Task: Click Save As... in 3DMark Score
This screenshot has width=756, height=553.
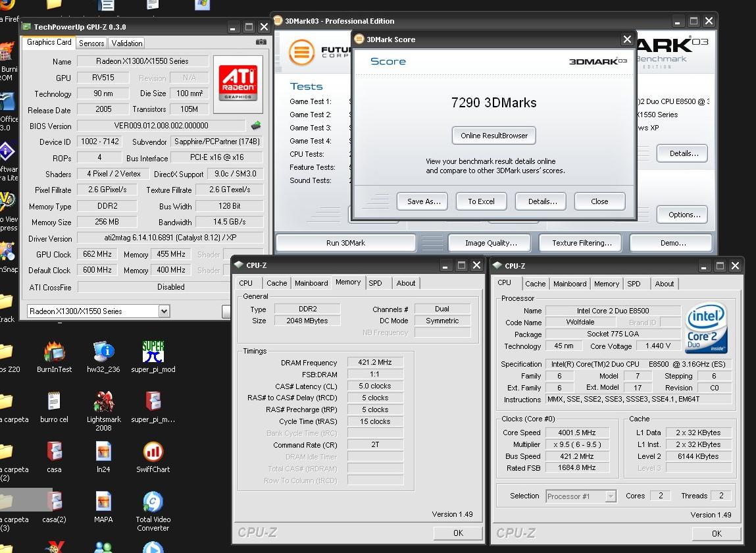Action: 422,201
